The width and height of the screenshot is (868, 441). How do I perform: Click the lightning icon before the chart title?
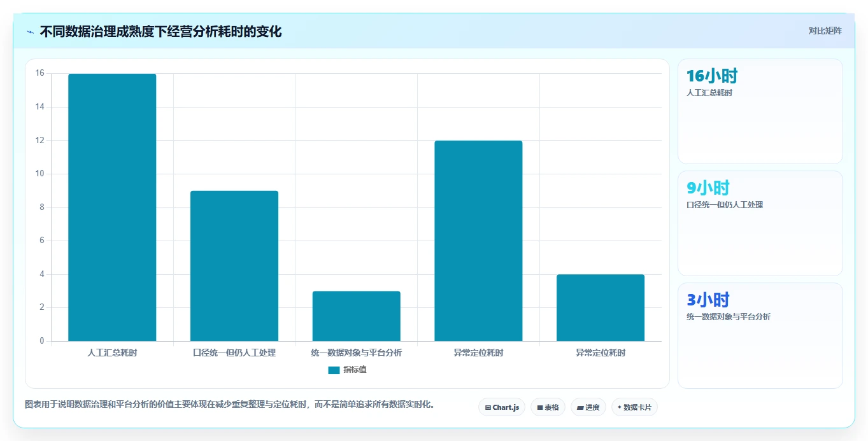click(x=31, y=31)
